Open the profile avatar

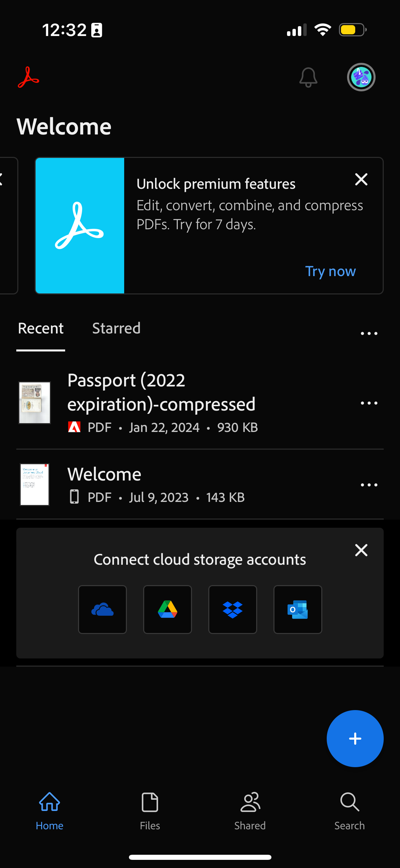pyautogui.click(x=361, y=77)
